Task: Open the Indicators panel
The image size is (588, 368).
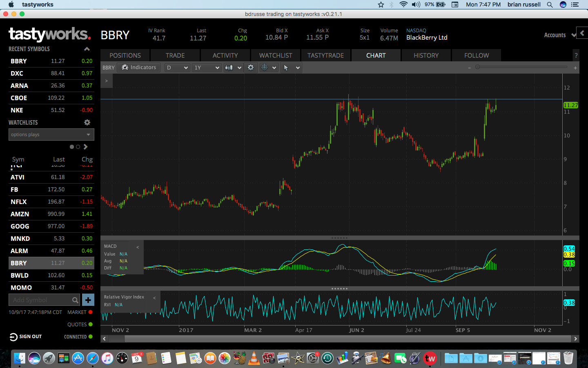Action: click(139, 67)
